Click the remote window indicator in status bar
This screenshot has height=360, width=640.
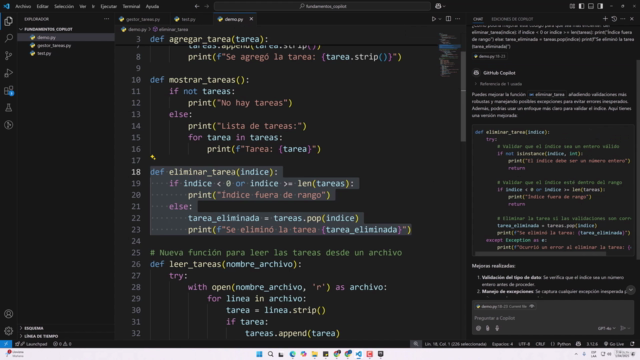[6, 344]
